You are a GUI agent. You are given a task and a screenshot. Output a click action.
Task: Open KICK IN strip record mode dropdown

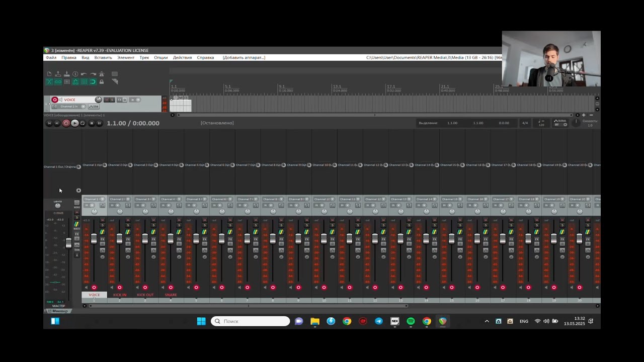pyautogui.click(x=114, y=205)
